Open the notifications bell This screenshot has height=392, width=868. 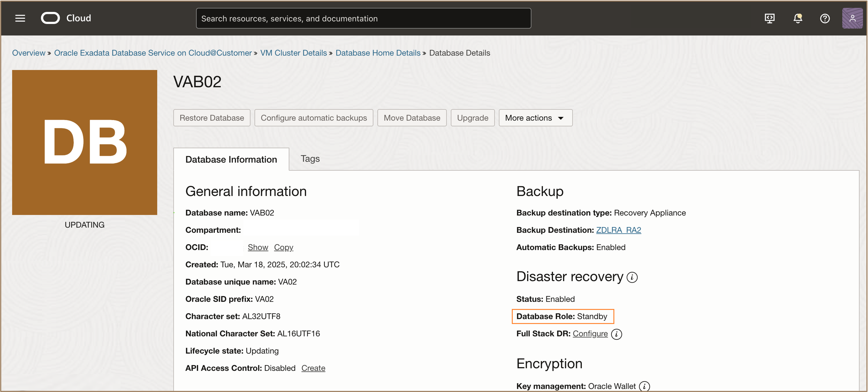click(x=798, y=18)
